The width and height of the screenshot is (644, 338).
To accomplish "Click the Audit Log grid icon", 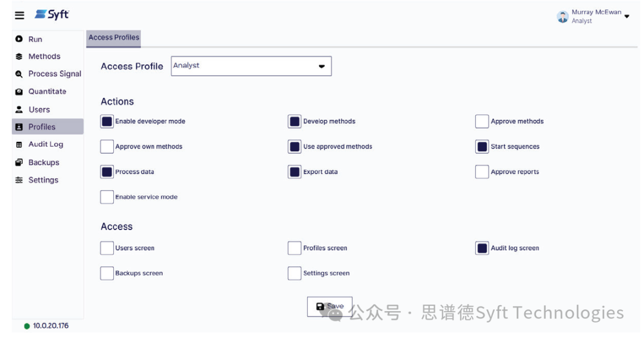I will coord(19,145).
